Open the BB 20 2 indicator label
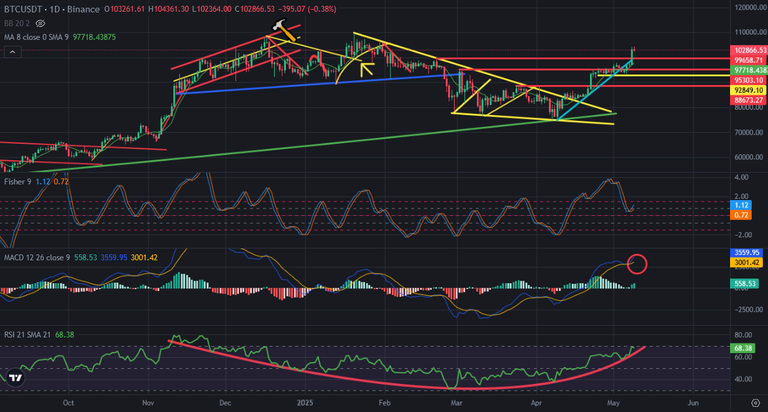 tap(17, 24)
